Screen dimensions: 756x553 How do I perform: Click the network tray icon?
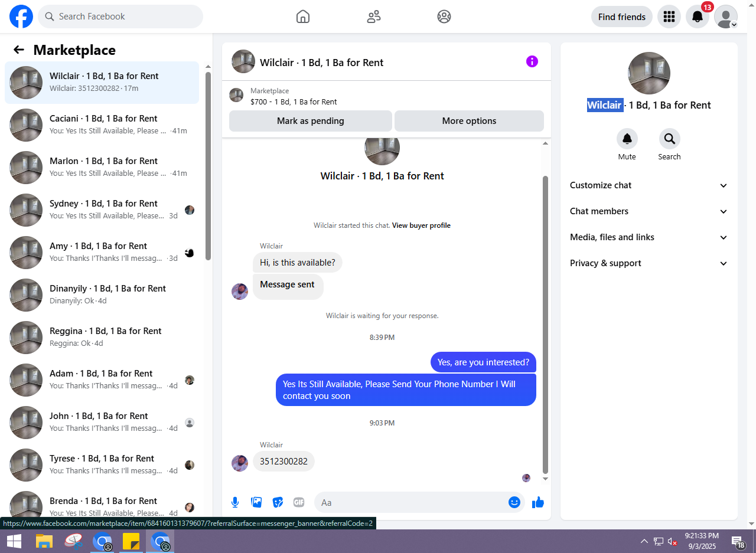pos(659,541)
